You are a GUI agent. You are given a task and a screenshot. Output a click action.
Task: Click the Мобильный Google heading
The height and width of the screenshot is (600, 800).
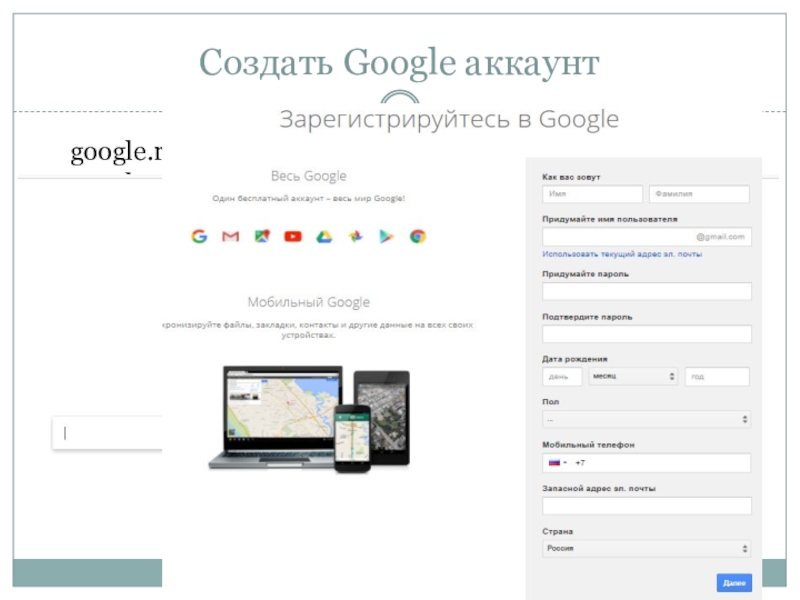click(x=309, y=302)
